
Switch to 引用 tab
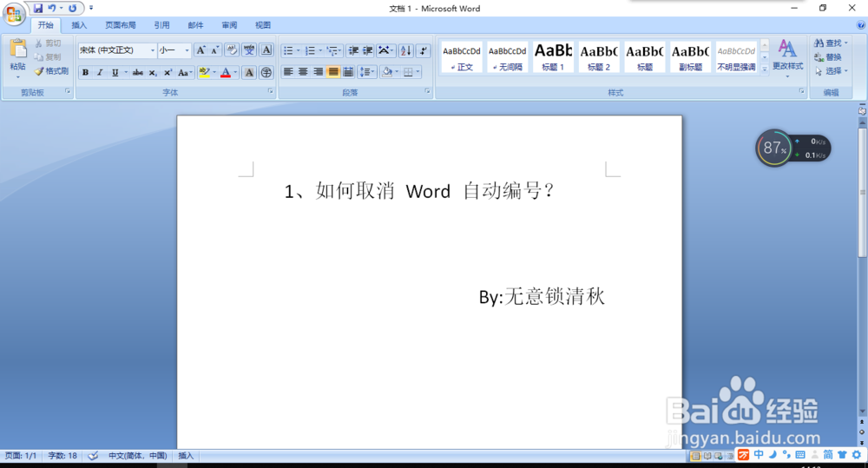[161, 25]
